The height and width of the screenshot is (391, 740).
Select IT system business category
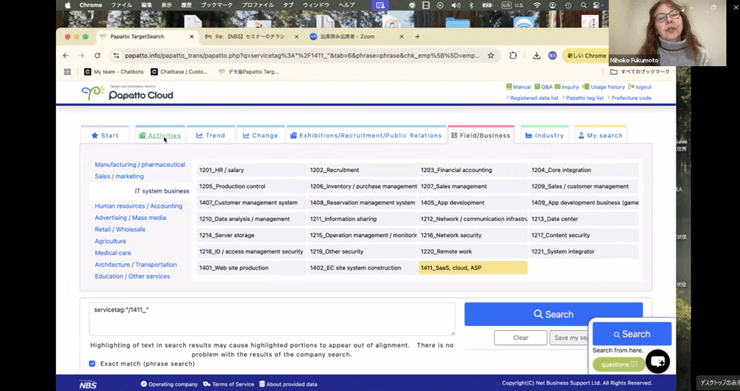click(x=162, y=191)
